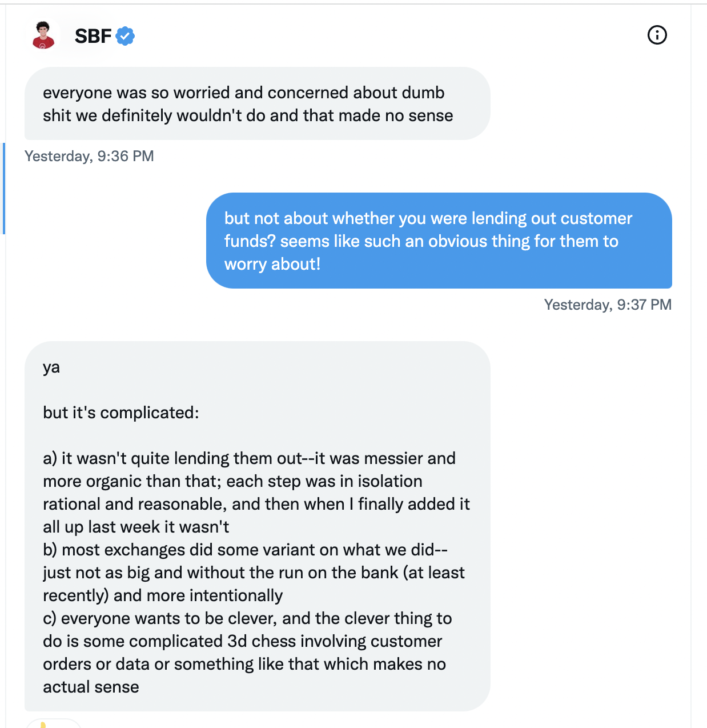The height and width of the screenshot is (728, 707).
Task: Click point b) 'most exchanges did some variant'
Action: 254,573
